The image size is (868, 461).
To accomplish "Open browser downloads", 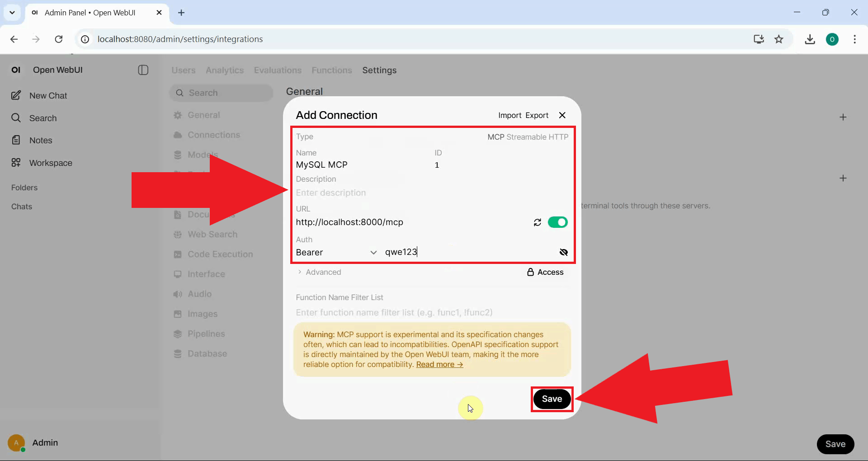I will click(810, 39).
